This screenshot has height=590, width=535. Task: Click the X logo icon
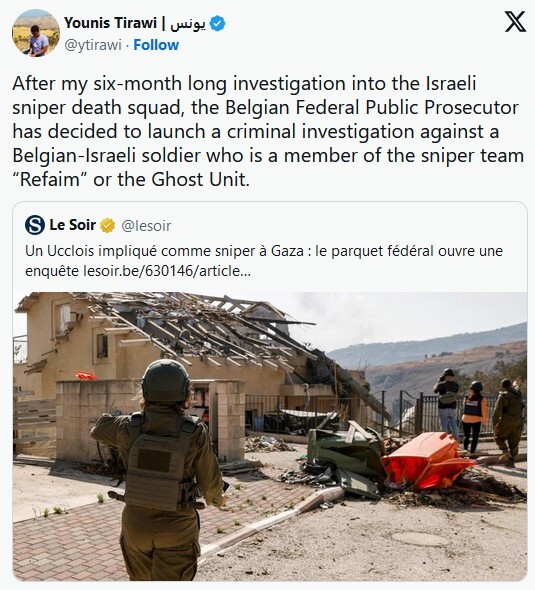tap(515, 22)
